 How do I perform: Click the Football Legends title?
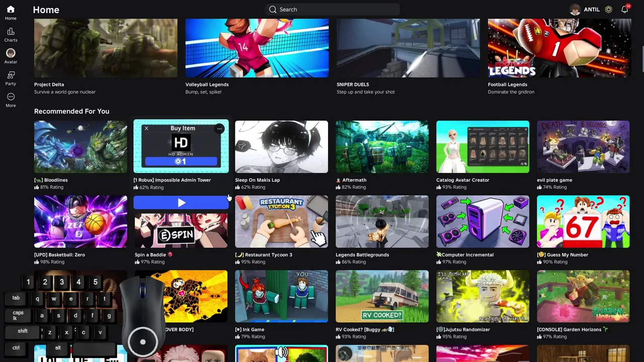[x=507, y=84]
